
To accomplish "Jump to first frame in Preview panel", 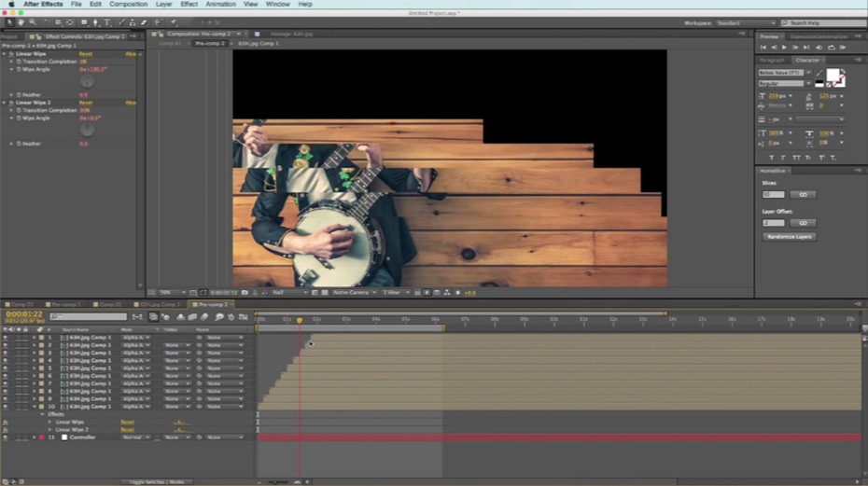I will point(763,47).
